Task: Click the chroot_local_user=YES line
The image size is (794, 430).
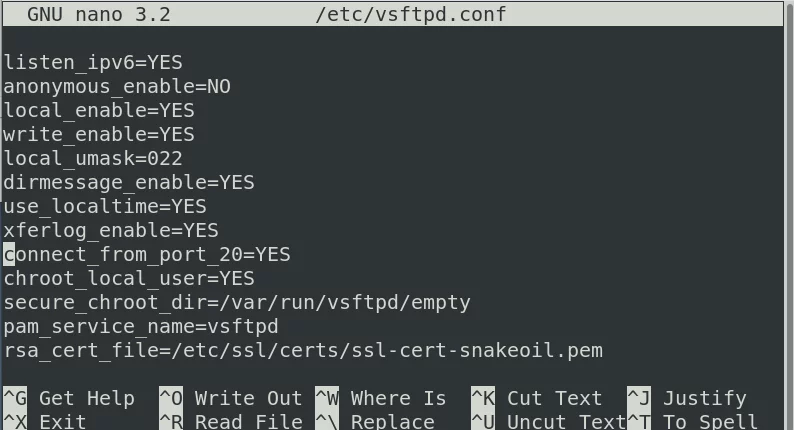Action: point(129,279)
